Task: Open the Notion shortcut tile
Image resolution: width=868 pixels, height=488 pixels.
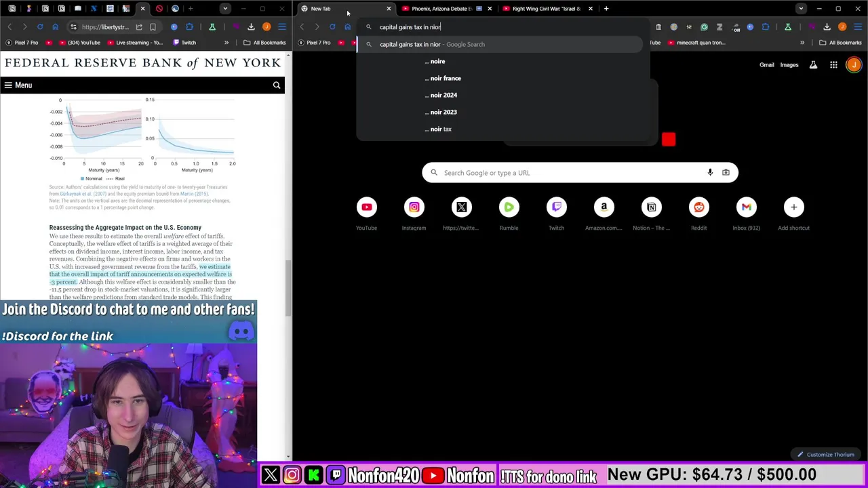Action: click(651, 213)
